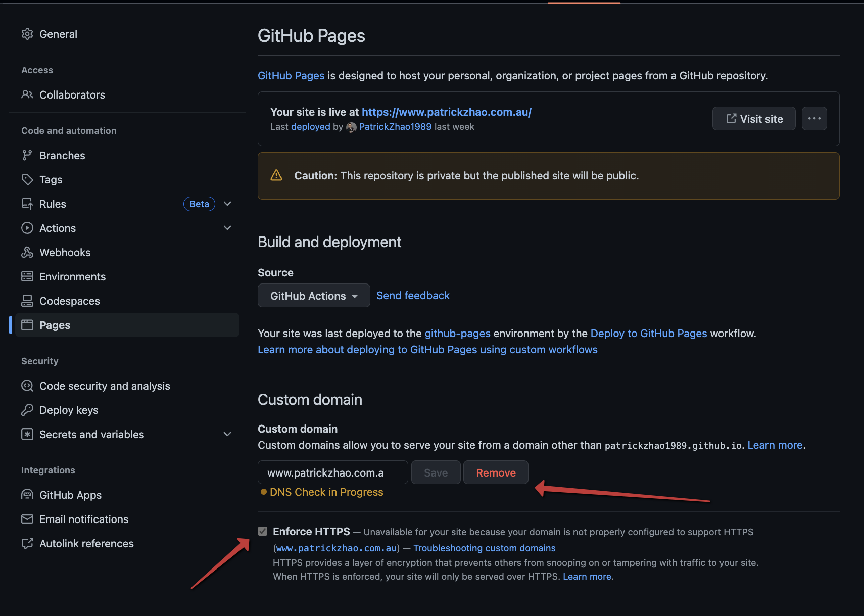Expand the Rules submenu chevron
This screenshot has width=864, height=616.
[227, 204]
